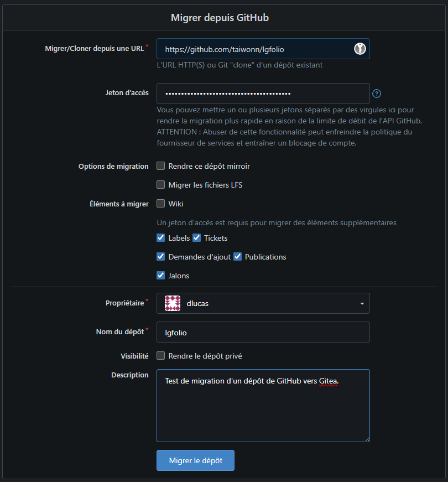Click the "Jeton d'accès" label

point(127,93)
